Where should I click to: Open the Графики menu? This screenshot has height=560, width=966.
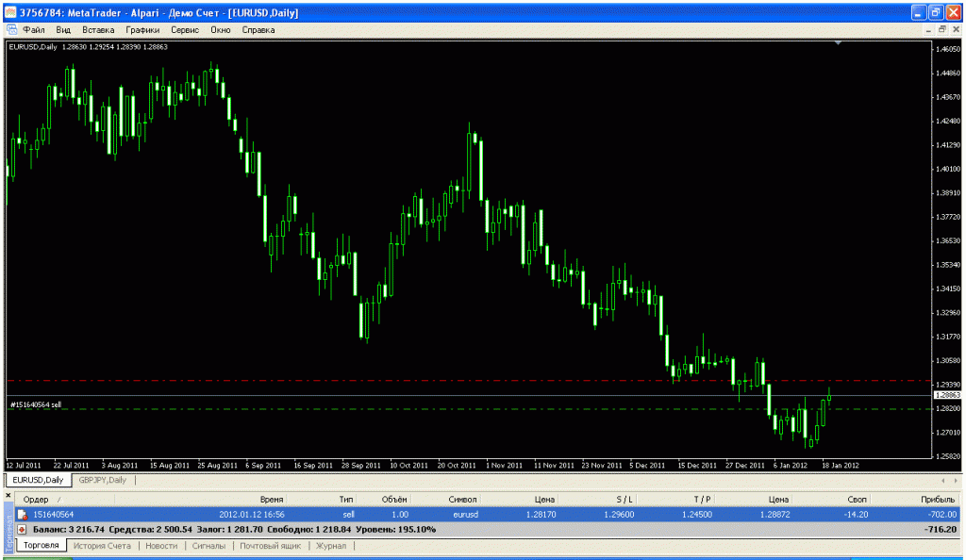pyautogui.click(x=142, y=30)
